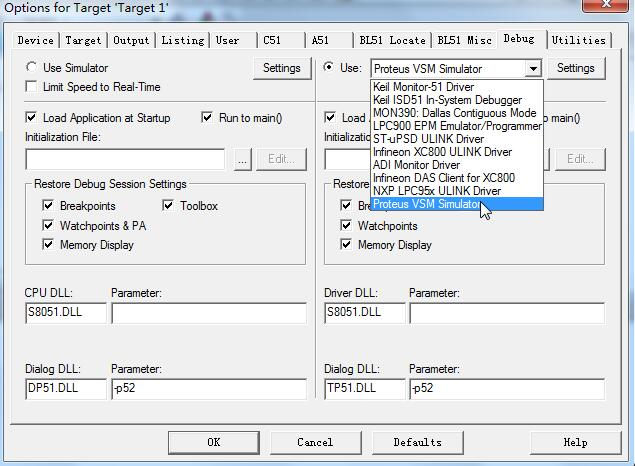This screenshot has width=635, height=466.
Task: Click the DP51.DLL Dialog DLL field
Action: click(66, 389)
